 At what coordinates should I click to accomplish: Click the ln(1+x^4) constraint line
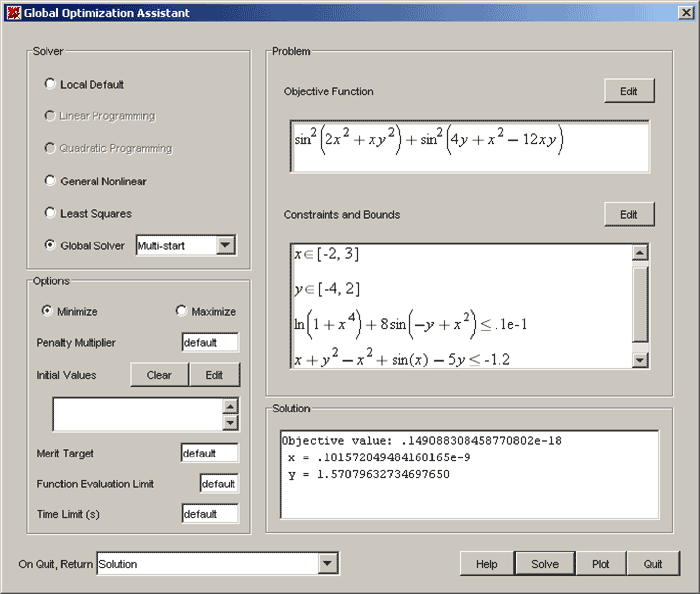pos(411,323)
